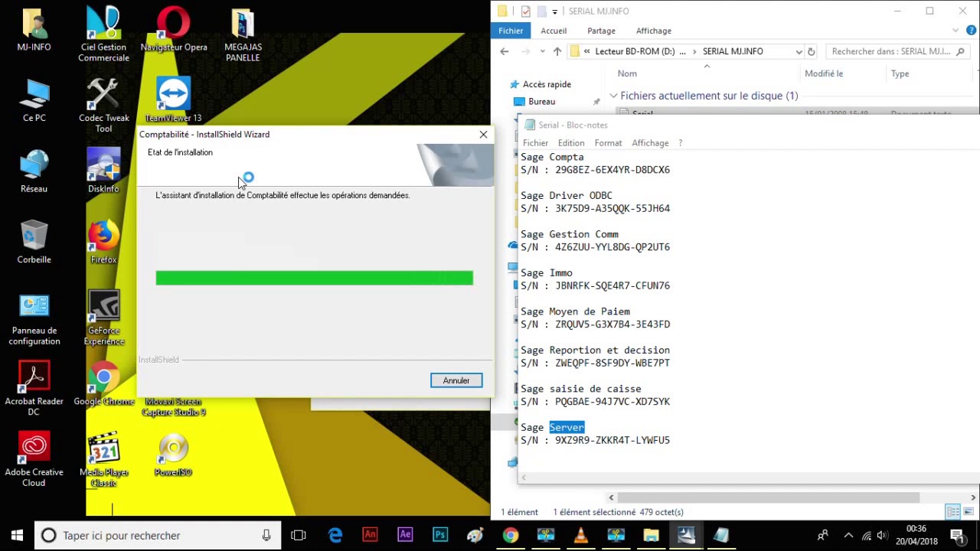
Task: Open Panneau de configuration desktop icon
Action: coord(34,320)
